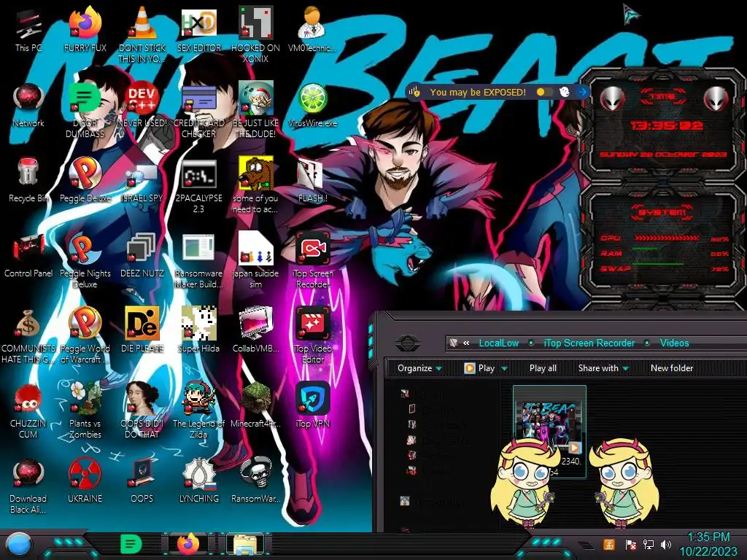Open the Minecraft4Fr grass block icon
The height and width of the screenshot is (560, 747).
tap(255, 405)
